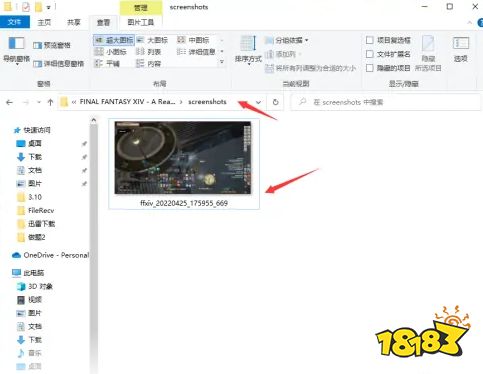This screenshot has width=483, height=374.
Task: Select the 查看 ribbon tab
Action: (103, 22)
